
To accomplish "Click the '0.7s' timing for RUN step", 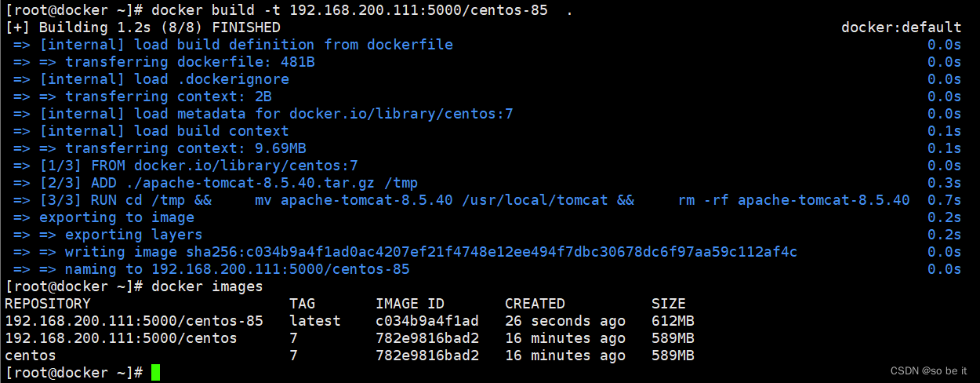I will coord(944,200).
